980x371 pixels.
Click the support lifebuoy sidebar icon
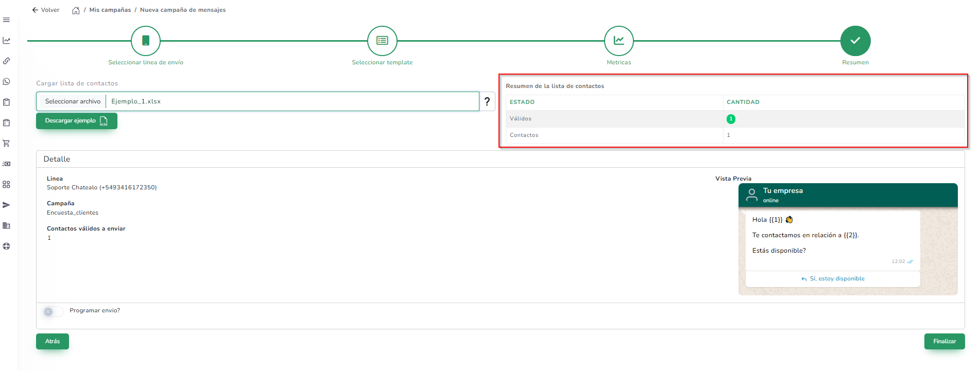6,246
